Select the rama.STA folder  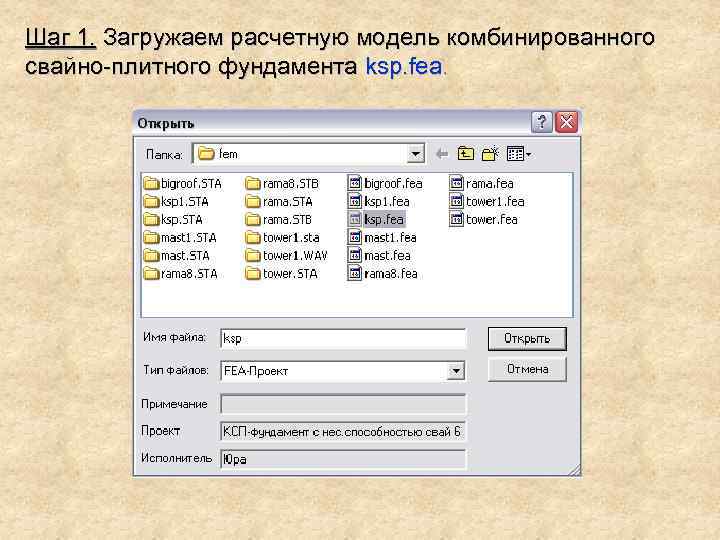pos(279,202)
